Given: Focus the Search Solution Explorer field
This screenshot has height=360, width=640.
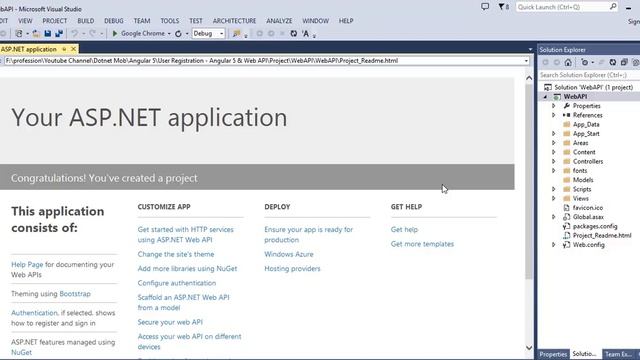Looking at the screenshot, I should pyautogui.click(x=588, y=75).
